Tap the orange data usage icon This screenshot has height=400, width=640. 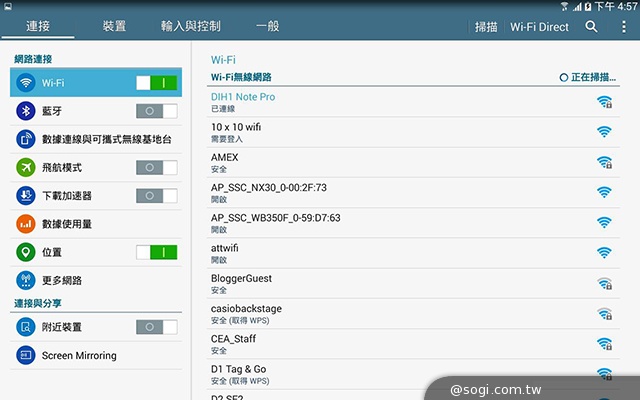[26, 224]
